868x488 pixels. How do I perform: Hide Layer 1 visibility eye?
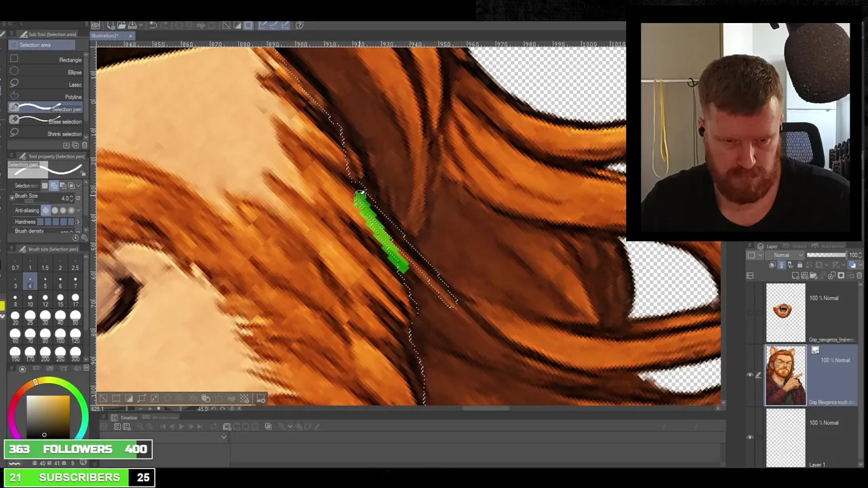pyautogui.click(x=750, y=437)
